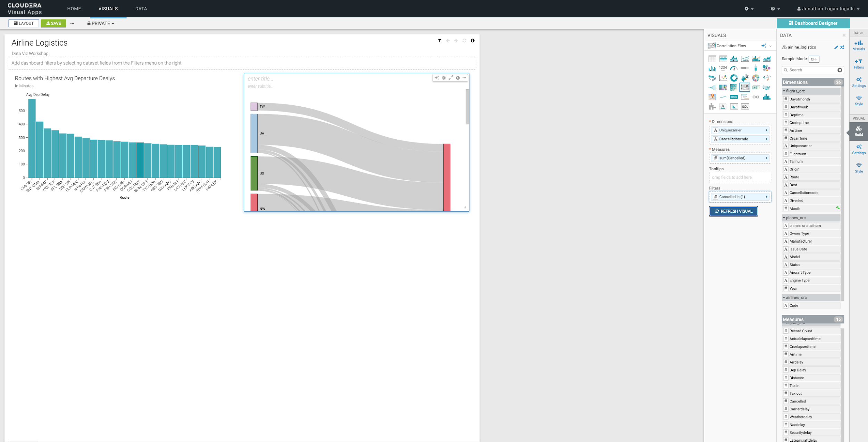868x442 pixels.
Task: Collapse the planes_orc dimension group
Action: pos(784,218)
